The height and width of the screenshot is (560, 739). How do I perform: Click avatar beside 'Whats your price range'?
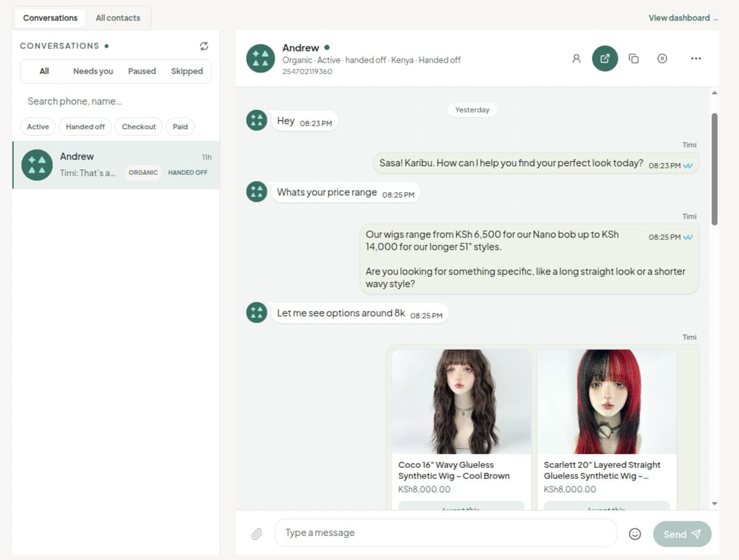(256, 192)
